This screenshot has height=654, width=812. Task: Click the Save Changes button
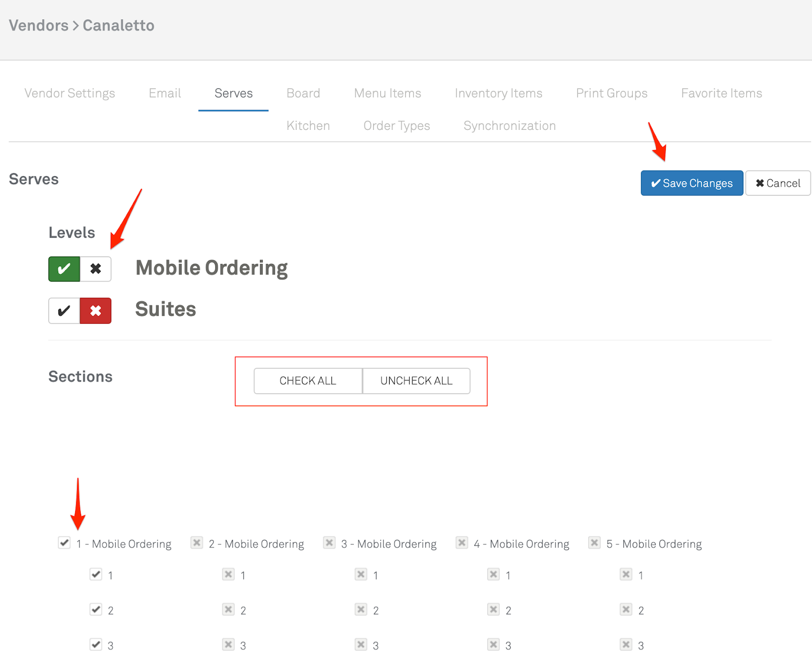[692, 183]
